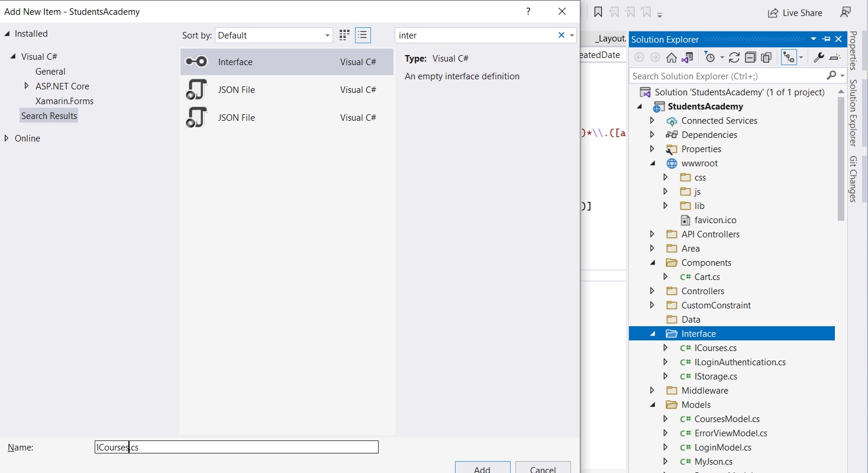Open toolbar overflow options arrow
Viewport: 868px width, 473px height.
tap(660, 14)
